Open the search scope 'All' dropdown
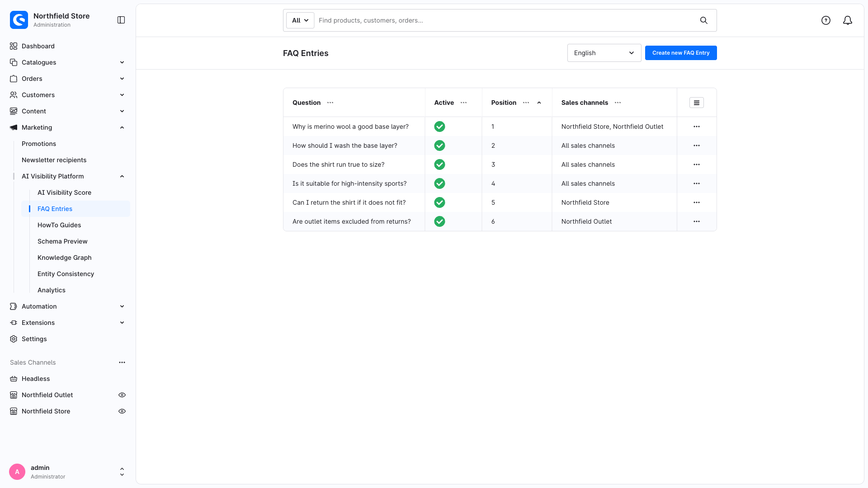The width and height of the screenshot is (868, 488). 300,20
